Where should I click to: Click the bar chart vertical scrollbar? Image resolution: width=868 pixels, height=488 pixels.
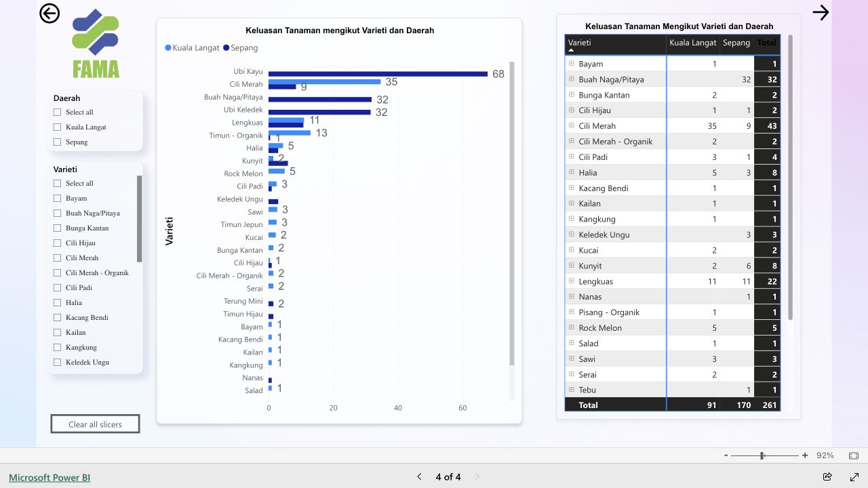[512, 214]
